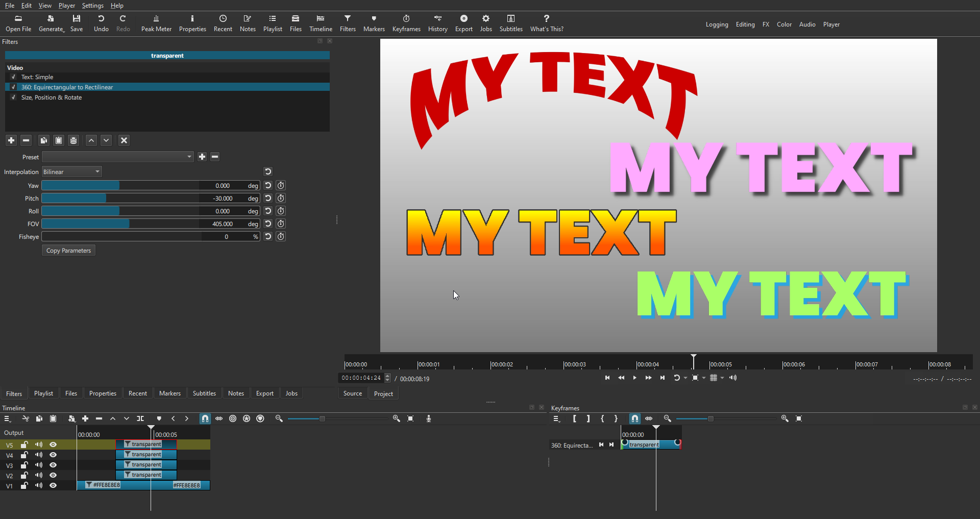Screen dimensions: 980x519
Task: Uncheck the Text: Simple filter
Action: pos(14,77)
